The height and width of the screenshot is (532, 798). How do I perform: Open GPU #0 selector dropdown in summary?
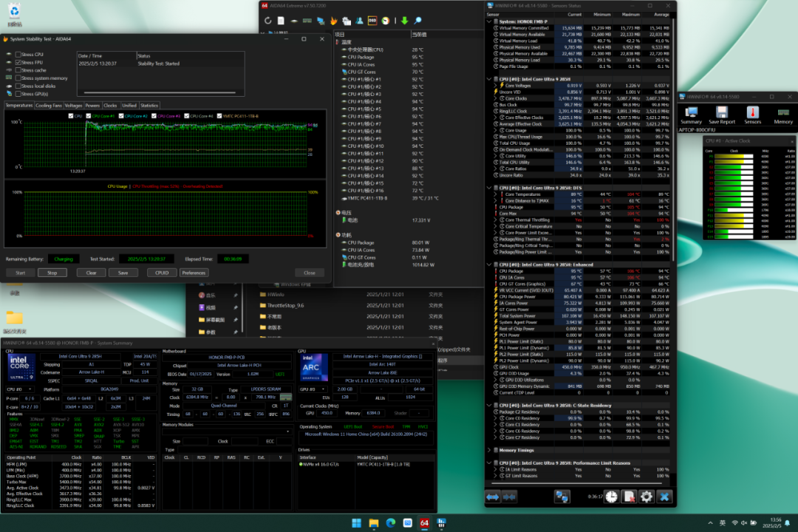313,389
